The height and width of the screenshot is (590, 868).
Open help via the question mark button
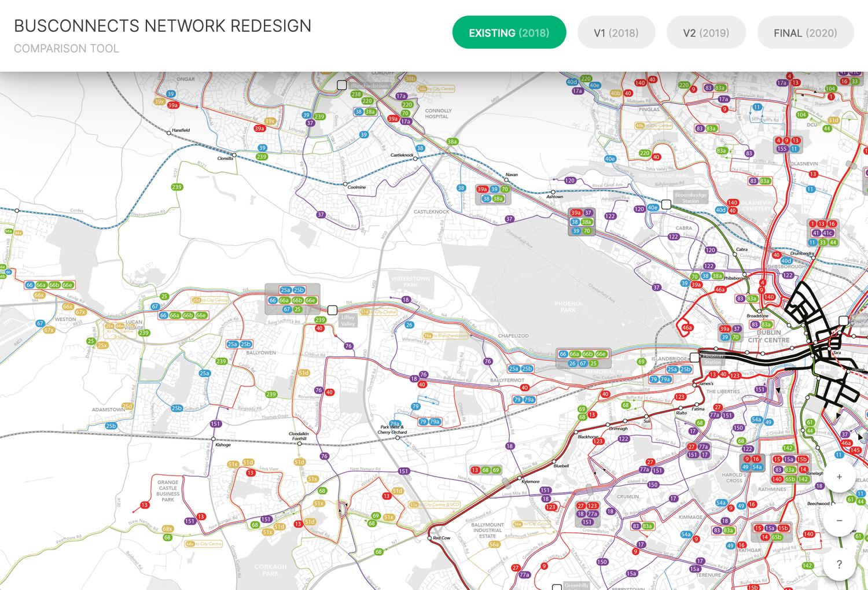click(x=839, y=564)
